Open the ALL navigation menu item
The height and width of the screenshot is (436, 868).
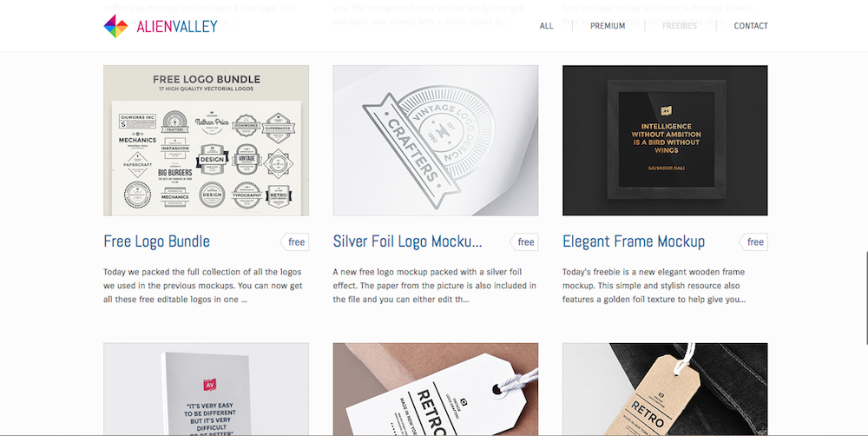pos(546,25)
